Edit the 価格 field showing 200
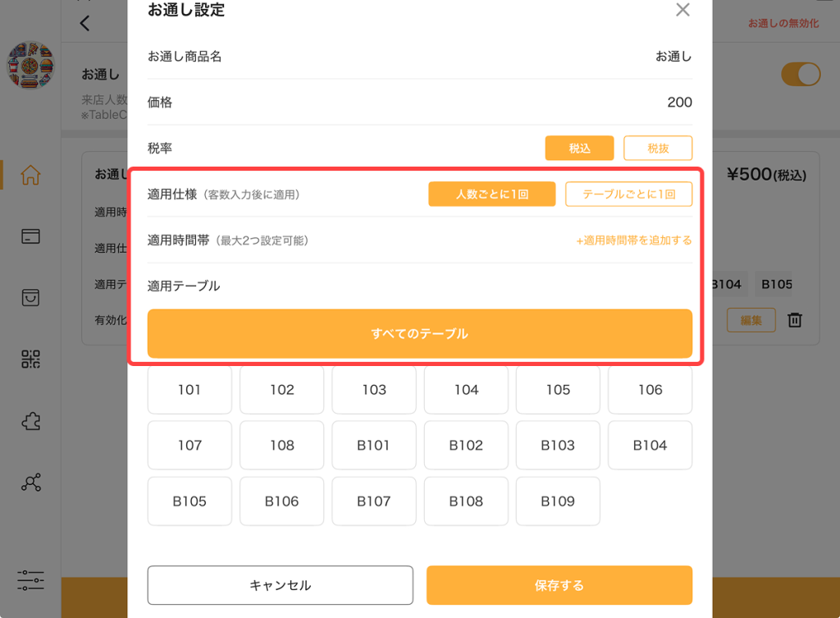Screen dimensions: 840x618 point(420,103)
